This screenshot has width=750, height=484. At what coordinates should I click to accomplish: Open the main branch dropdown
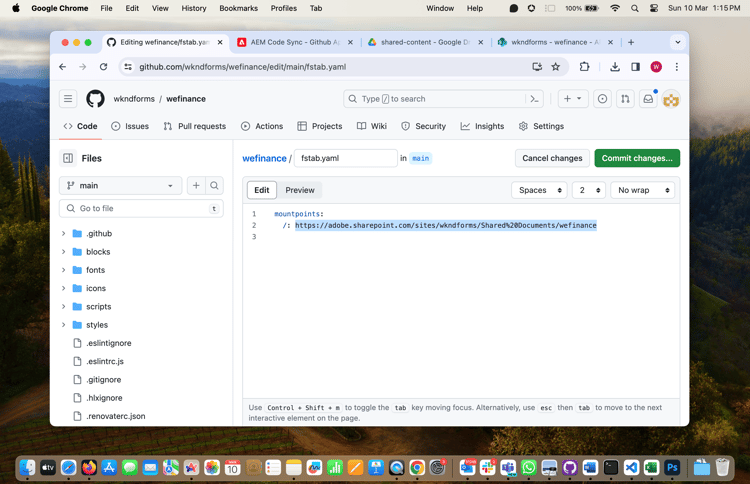[x=121, y=186]
